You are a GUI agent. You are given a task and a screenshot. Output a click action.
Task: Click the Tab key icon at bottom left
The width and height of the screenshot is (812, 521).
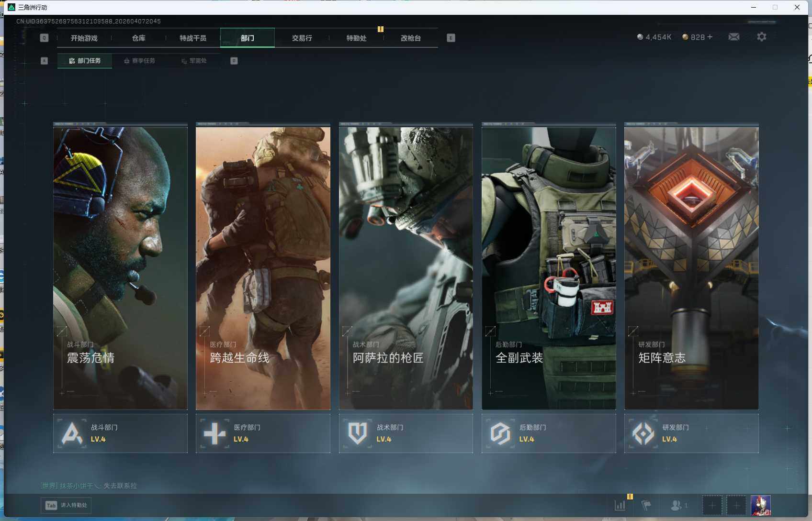[x=51, y=505]
